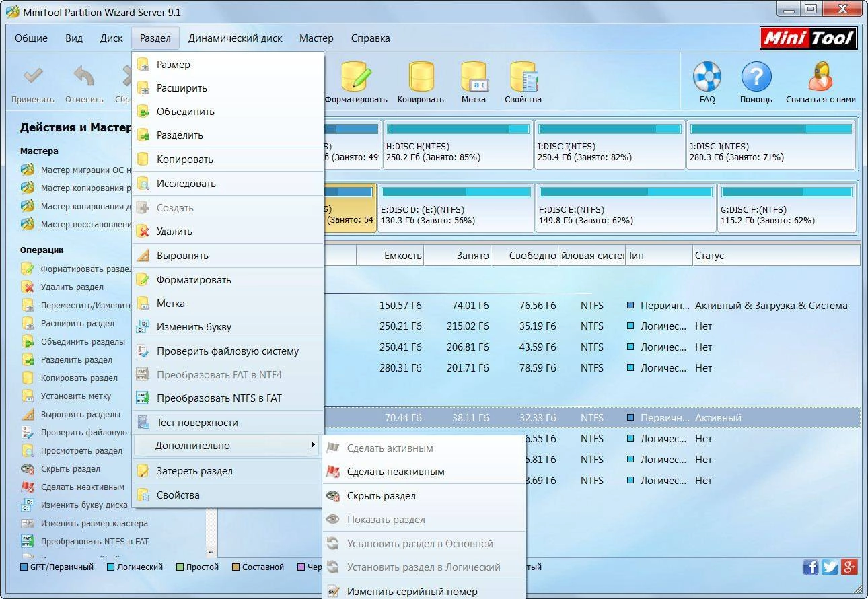Screen dimensions: 868x599
Task: Click sidebar Hide partition (Скрыть раздел) icon
Action: tap(28, 468)
